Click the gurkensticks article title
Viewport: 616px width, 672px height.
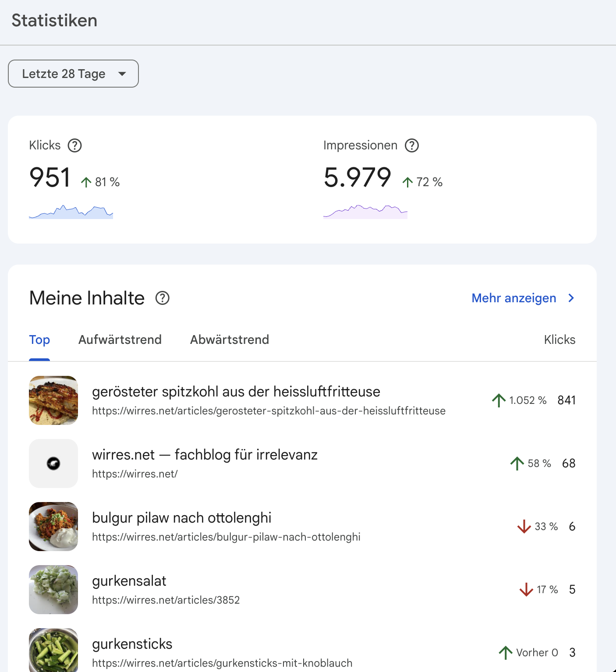tap(132, 644)
